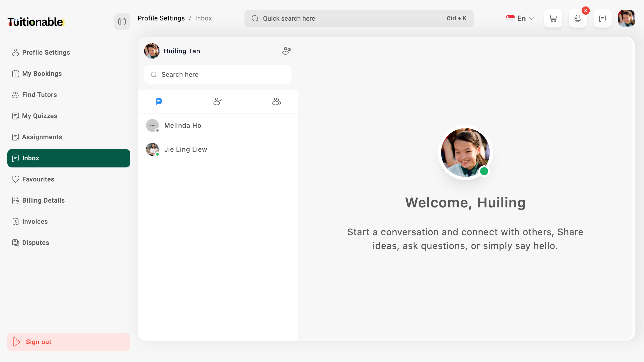Click the manage group members icon beside Huiling Tan
Viewport: 644px width, 362px height.
pos(286,51)
